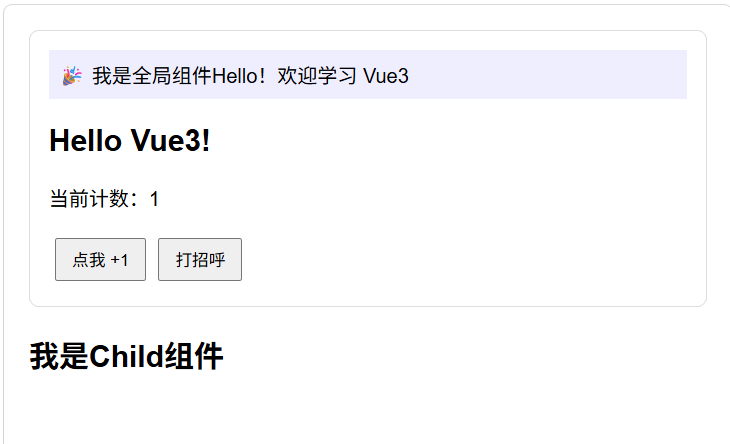This screenshot has height=444, width=730.
Task: Click "Vue3!" in the bold heading
Action: click(170, 140)
